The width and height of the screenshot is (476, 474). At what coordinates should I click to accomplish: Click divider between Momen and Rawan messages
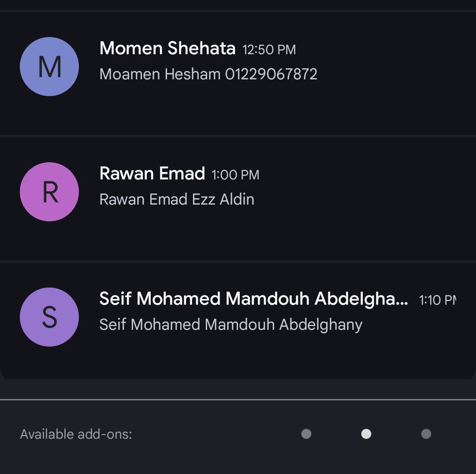(238, 136)
